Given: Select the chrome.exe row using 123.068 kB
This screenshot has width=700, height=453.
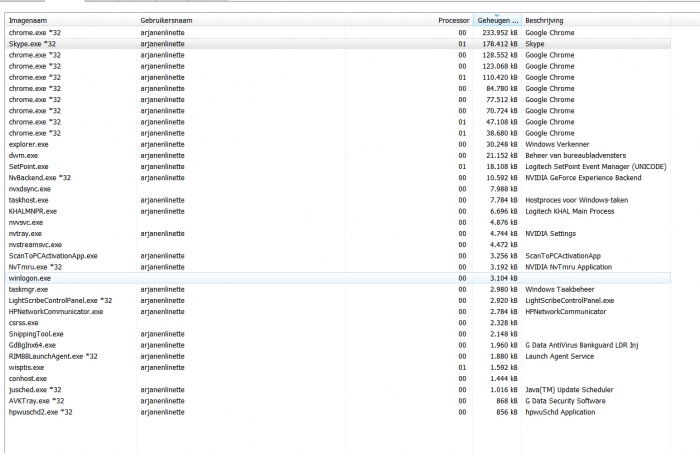Looking at the screenshot, I should coord(338,66).
